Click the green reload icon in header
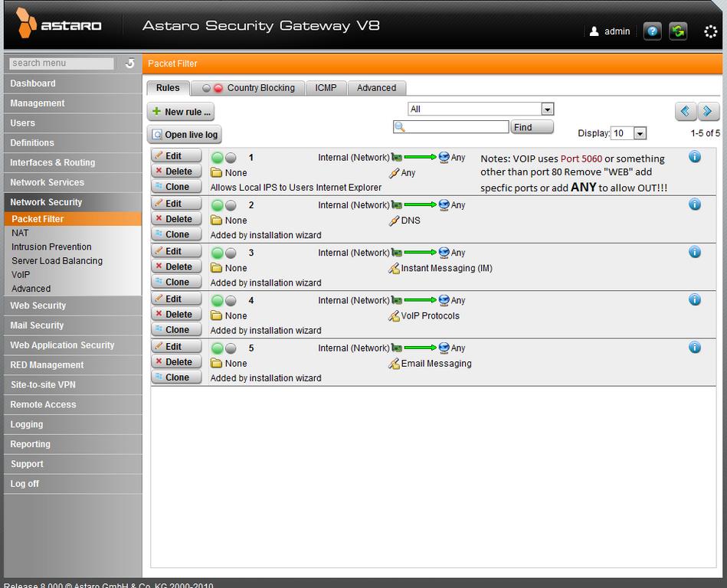Image resolution: width=727 pixels, height=588 pixels. click(678, 31)
